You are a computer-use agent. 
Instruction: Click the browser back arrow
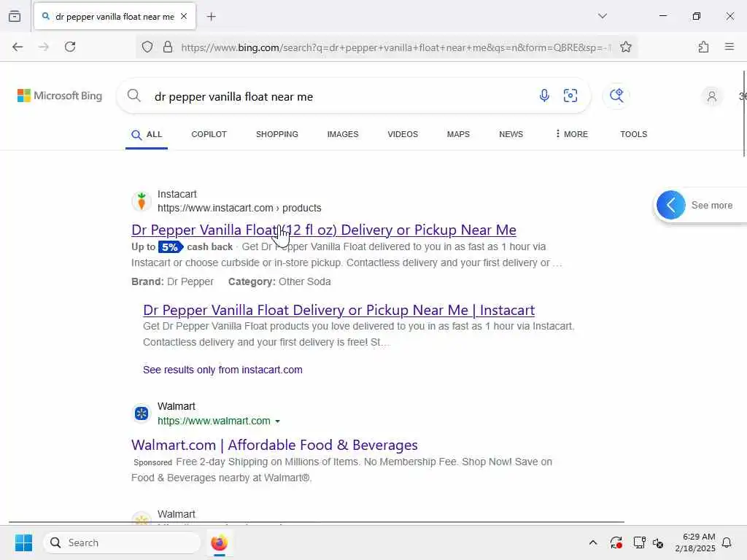pyautogui.click(x=18, y=47)
